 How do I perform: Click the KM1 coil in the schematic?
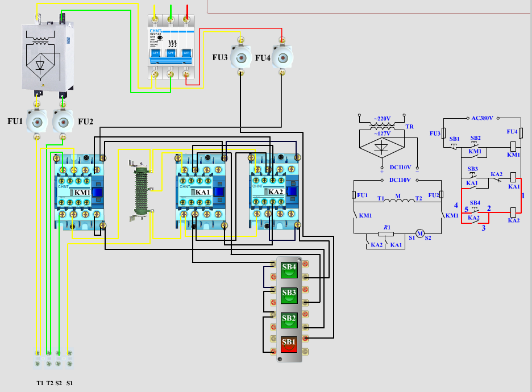click(513, 147)
